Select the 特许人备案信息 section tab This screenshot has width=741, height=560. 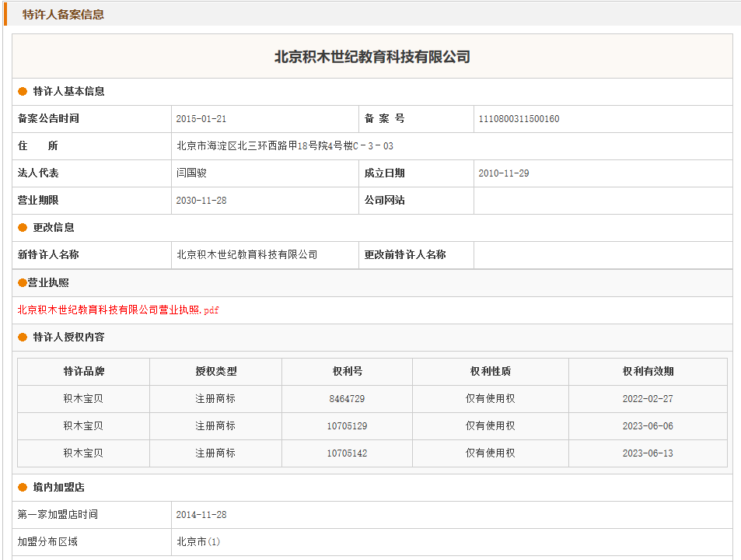tap(63, 14)
